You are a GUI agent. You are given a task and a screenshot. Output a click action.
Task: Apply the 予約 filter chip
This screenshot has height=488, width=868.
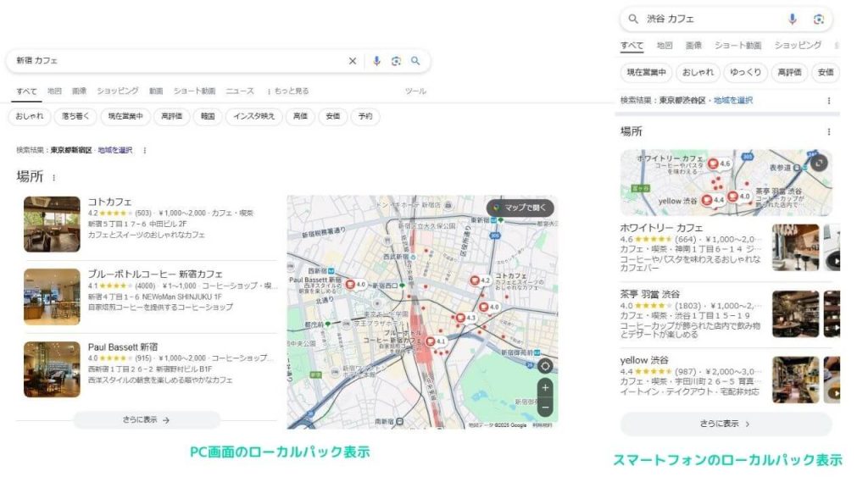365,116
